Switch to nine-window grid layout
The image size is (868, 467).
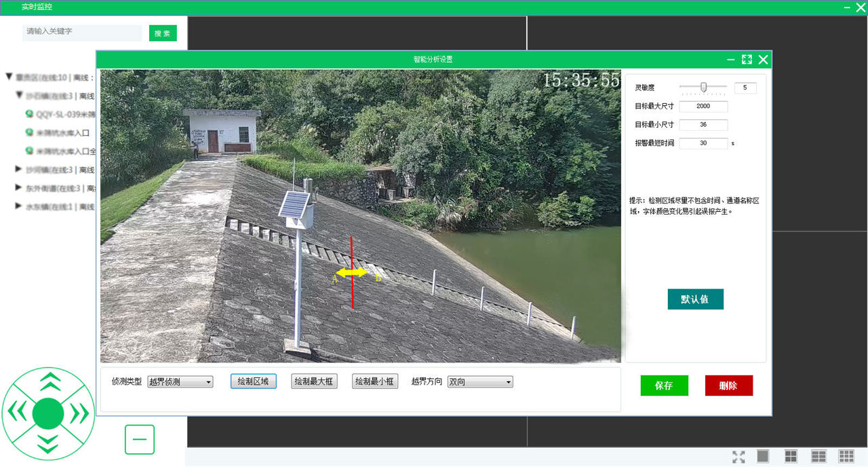846,456
